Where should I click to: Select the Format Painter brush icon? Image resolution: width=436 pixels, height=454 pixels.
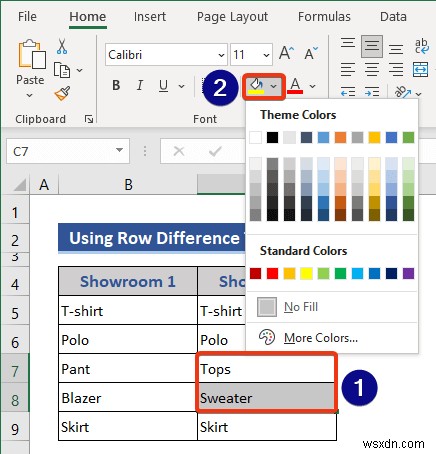tap(62, 94)
